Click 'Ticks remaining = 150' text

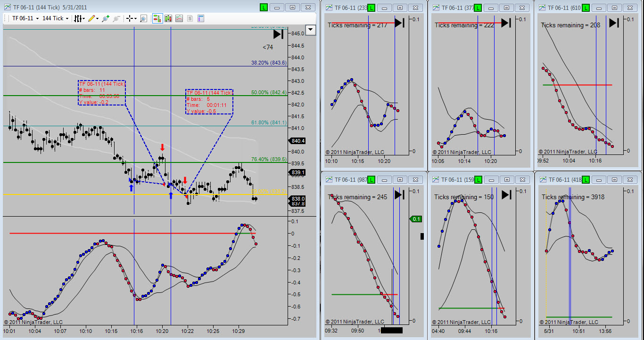tap(464, 197)
